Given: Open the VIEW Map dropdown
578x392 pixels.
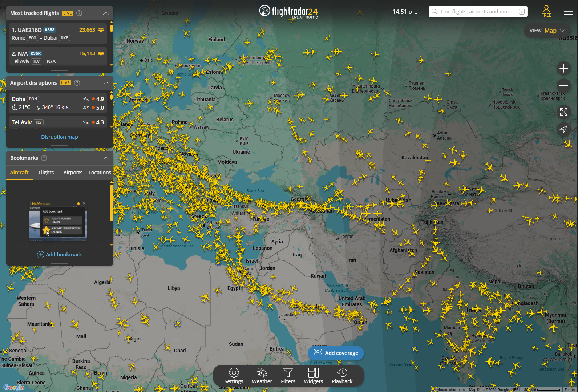Looking at the screenshot, I should [547, 31].
